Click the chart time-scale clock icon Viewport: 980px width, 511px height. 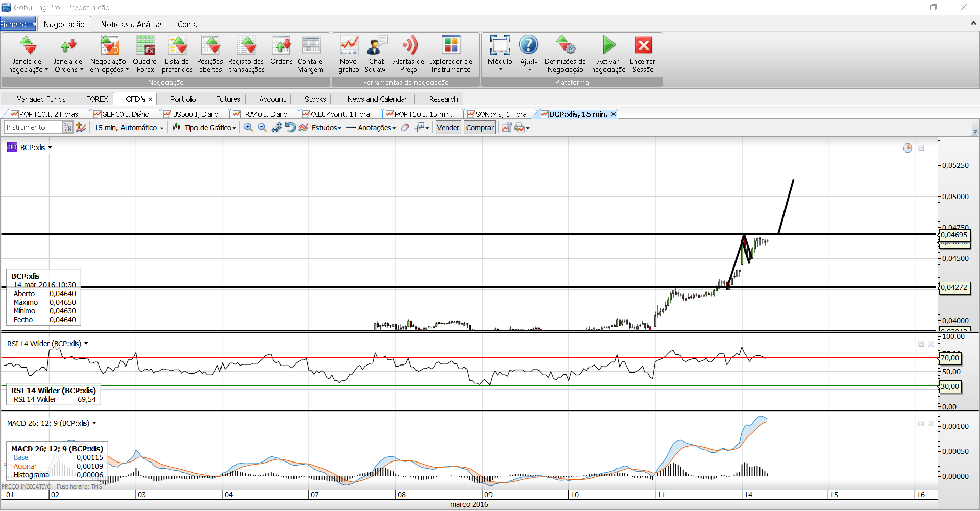click(x=908, y=148)
